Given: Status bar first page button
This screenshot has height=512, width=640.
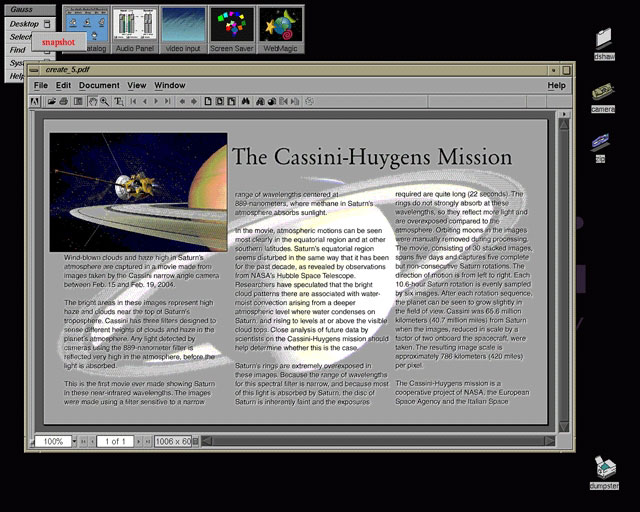Looking at the screenshot, I should pyautogui.click(x=83, y=441).
